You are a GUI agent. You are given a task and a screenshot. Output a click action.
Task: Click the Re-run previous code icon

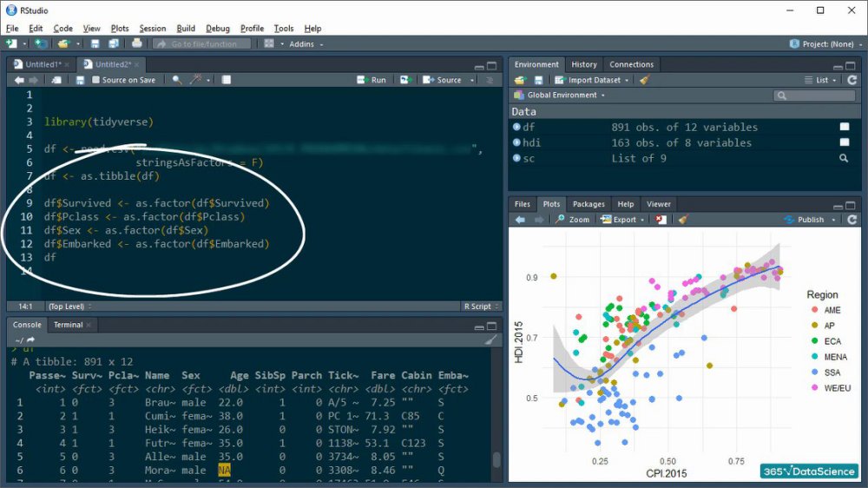coord(405,80)
